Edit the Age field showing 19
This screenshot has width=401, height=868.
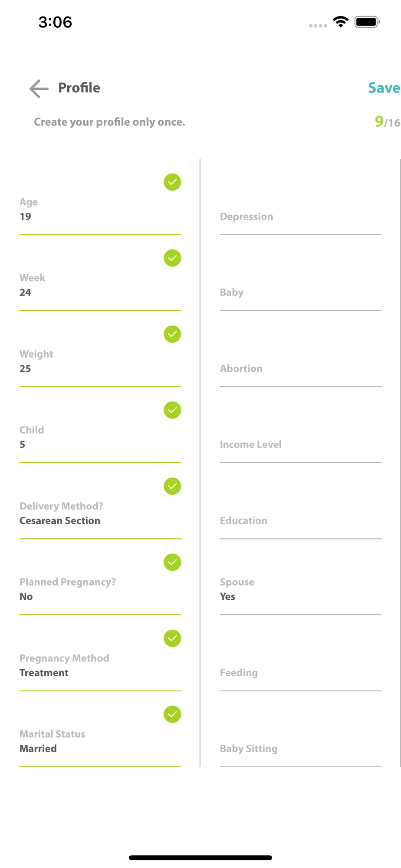click(x=100, y=210)
